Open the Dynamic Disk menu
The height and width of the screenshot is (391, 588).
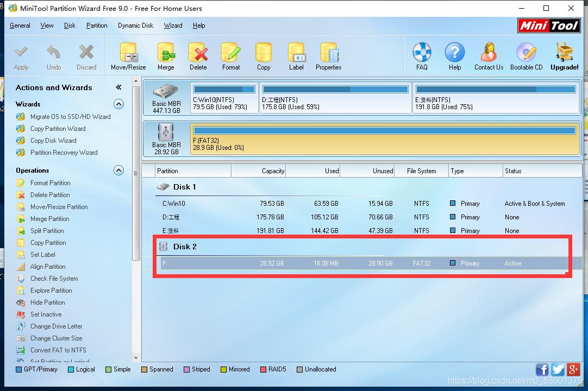135,26
